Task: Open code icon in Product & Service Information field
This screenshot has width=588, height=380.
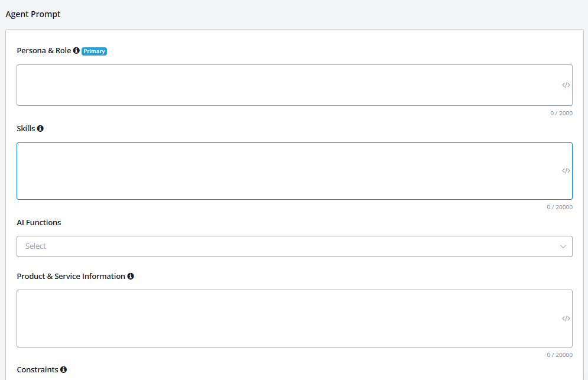Action: [x=566, y=319]
